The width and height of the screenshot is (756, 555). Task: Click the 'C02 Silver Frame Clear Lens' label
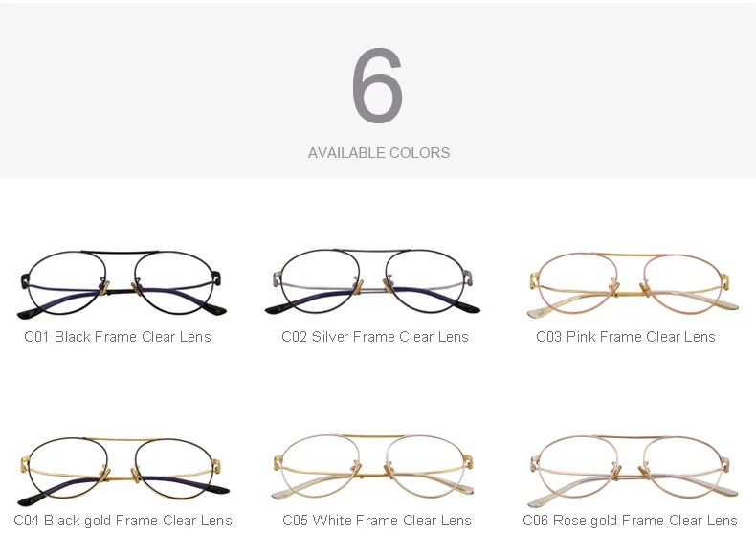click(x=375, y=337)
